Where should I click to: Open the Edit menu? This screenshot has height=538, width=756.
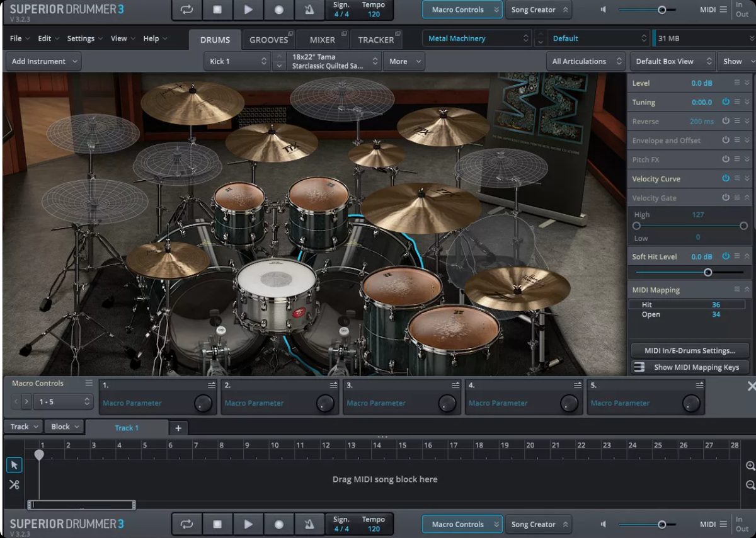(48, 38)
